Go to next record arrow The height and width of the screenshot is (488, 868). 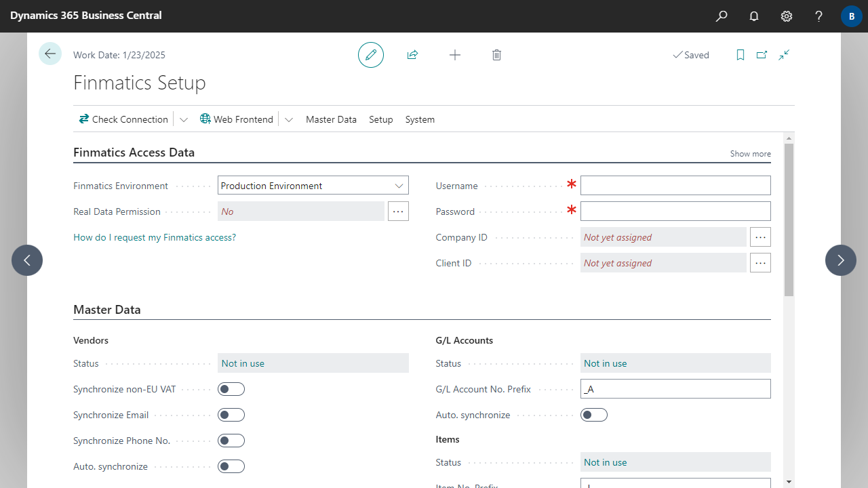click(x=841, y=260)
